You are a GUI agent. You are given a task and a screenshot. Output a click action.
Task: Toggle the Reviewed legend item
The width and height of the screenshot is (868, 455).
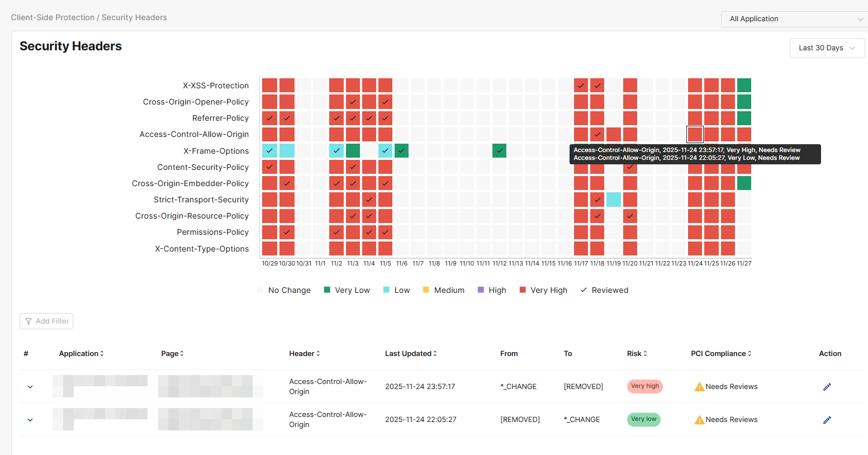pos(604,290)
